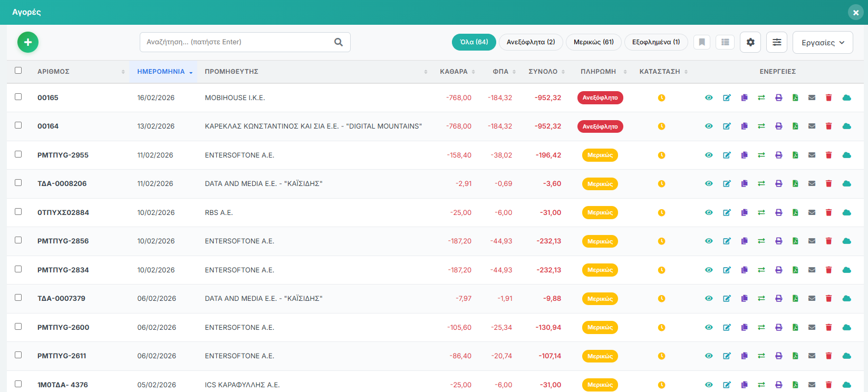Click the Αναζήτηση search input field
This screenshot has height=392, width=868.
[x=236, y=42]
